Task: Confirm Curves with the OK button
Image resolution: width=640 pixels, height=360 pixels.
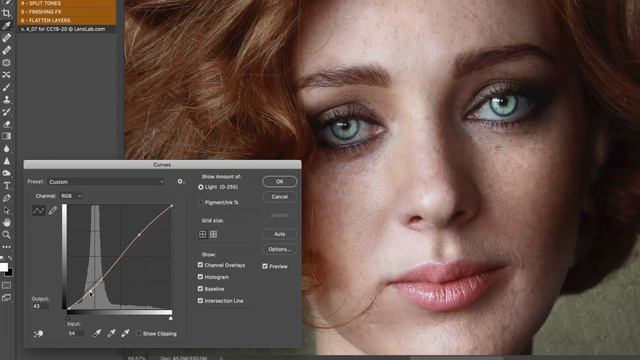Action: [x=280, y=182]
